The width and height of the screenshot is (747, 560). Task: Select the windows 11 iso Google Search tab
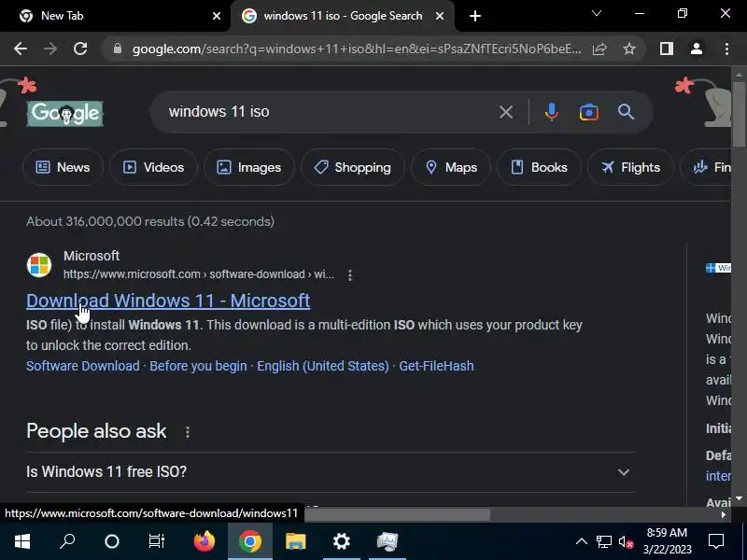pos(342,16)
